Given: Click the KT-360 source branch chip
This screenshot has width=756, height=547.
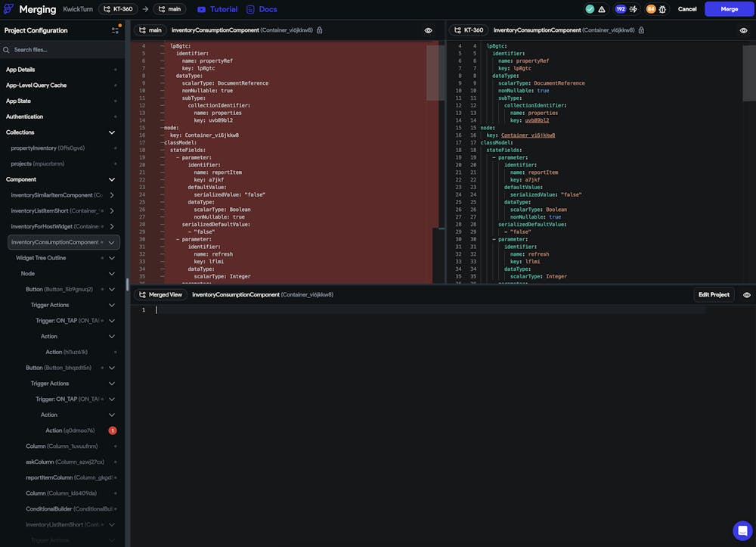Looking at the screenshot, I should click(118, 9).
